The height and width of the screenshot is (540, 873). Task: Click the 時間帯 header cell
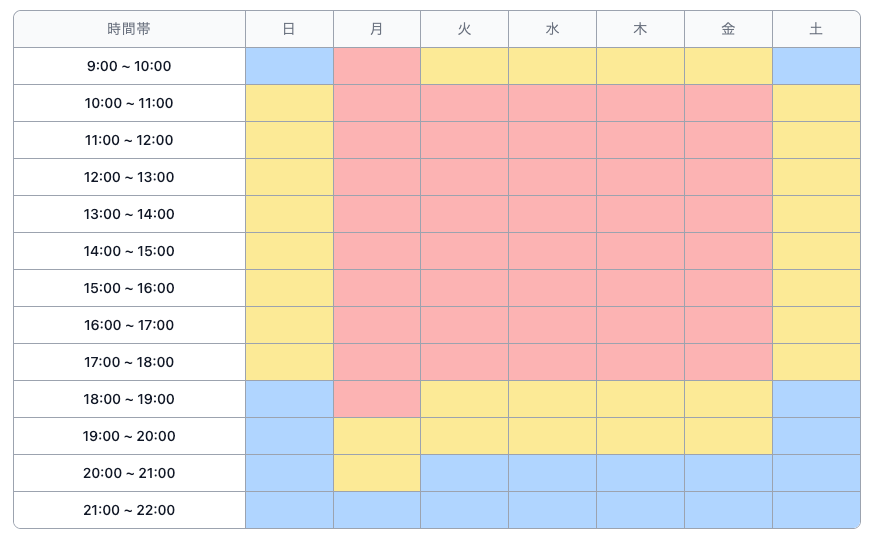coord(129,29)
